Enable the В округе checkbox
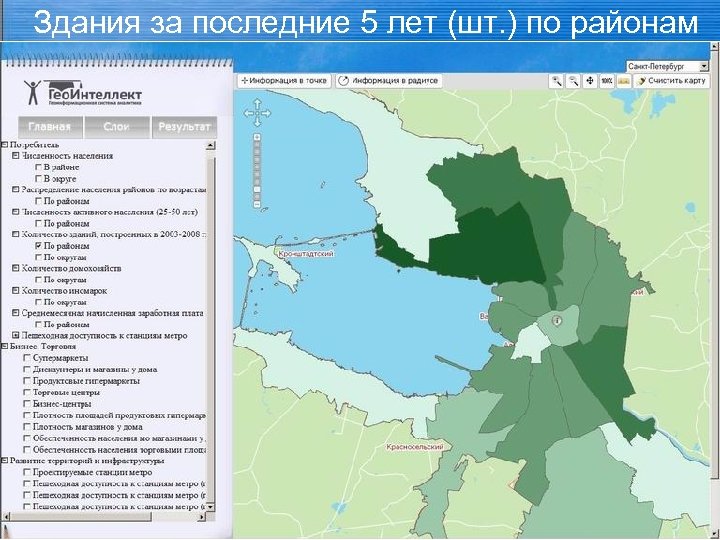The image size is (720, 540). click(39, 179)
